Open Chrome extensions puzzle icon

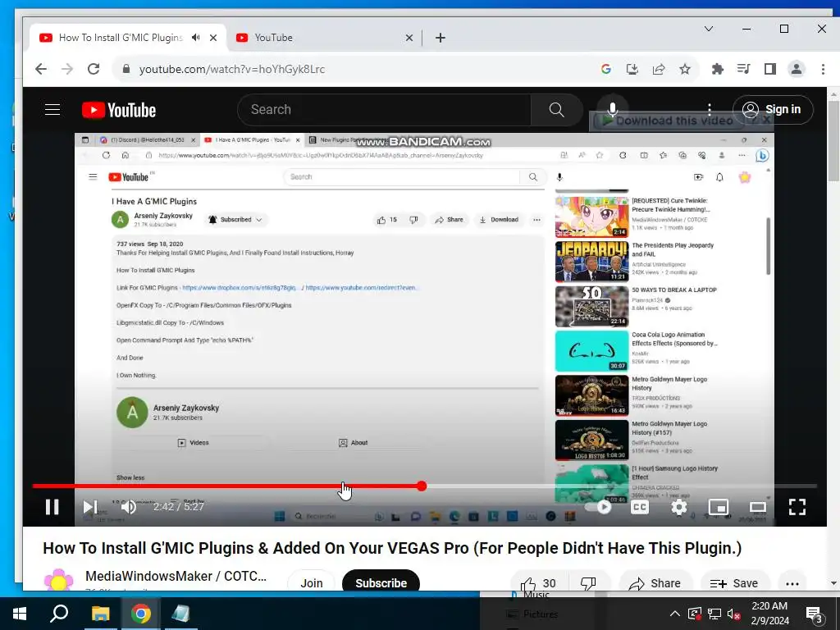tap(717, 69)
